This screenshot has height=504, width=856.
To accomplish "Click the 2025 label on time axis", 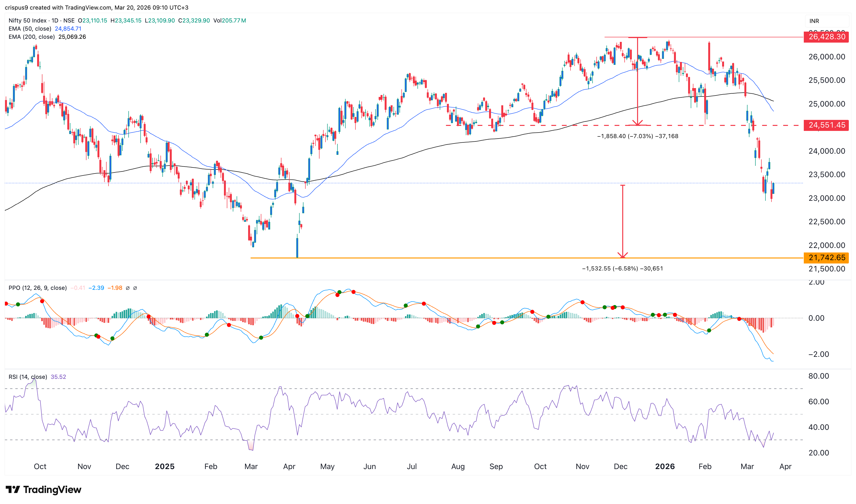I will click(x=165, y=467).
